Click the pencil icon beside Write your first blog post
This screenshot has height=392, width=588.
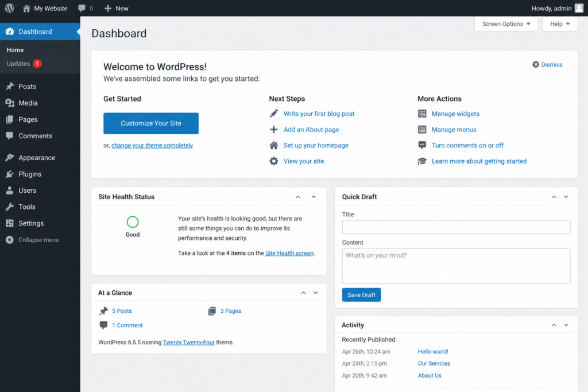pyautogui.click(x=274, y=114)
